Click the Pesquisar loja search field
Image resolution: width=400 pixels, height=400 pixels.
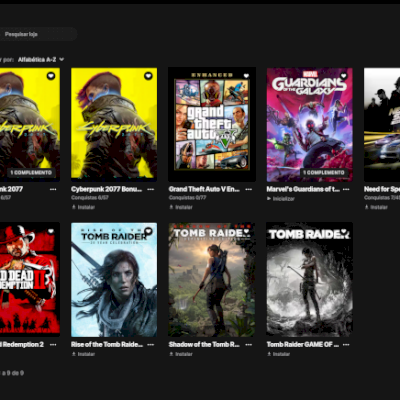point(38,34)
